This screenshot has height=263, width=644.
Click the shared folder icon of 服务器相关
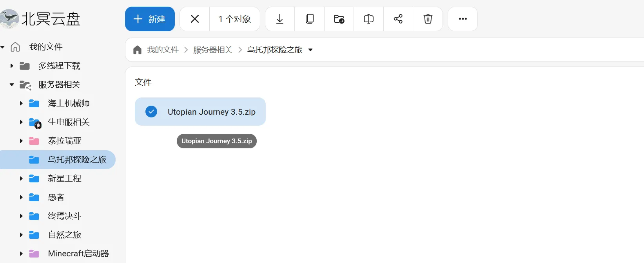tap(25, 85)
